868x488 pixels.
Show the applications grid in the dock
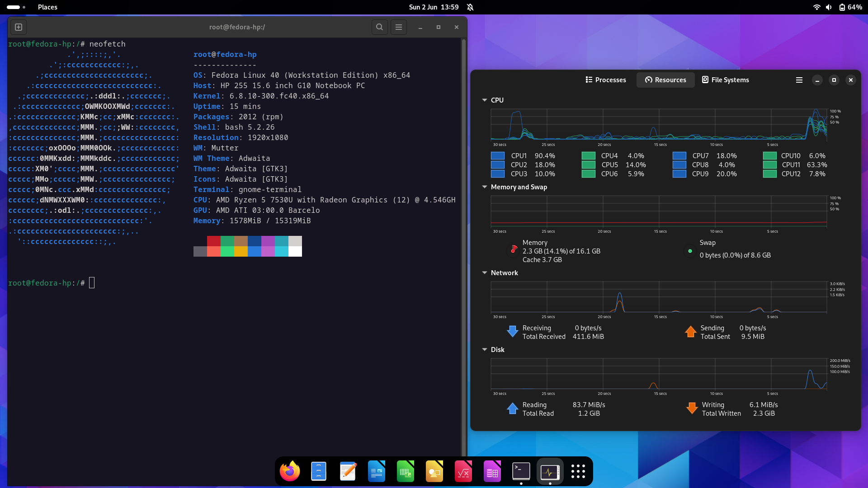click(578, 472)
